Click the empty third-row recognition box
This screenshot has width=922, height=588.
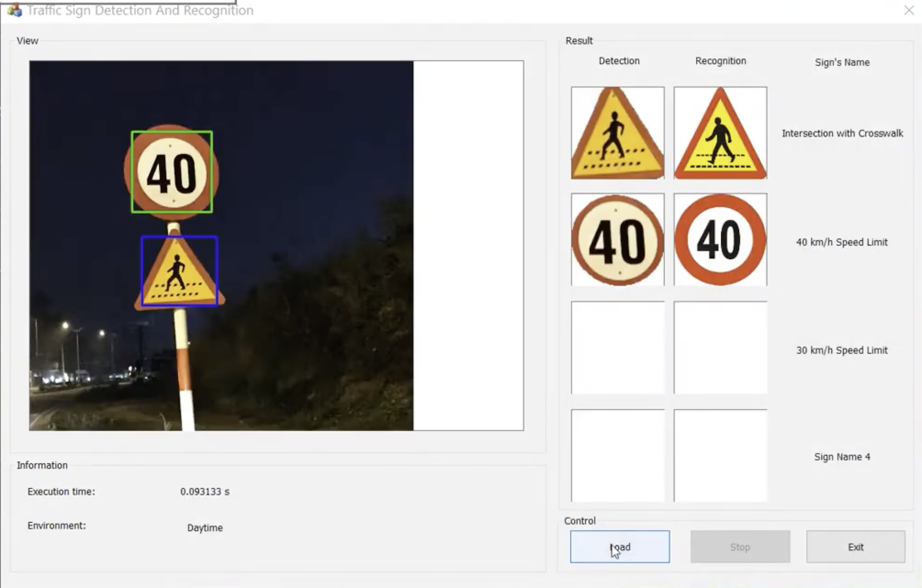click(720, 348)
